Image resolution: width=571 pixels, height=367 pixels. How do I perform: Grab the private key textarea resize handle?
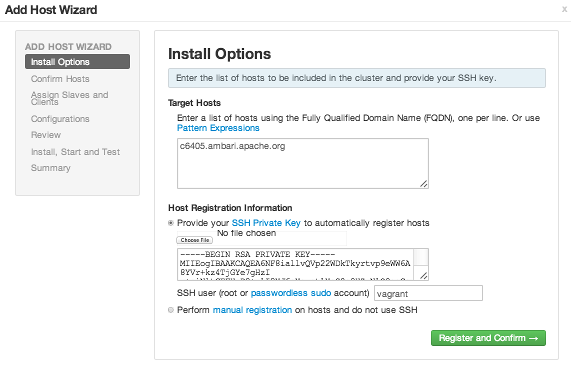(424, 276)
